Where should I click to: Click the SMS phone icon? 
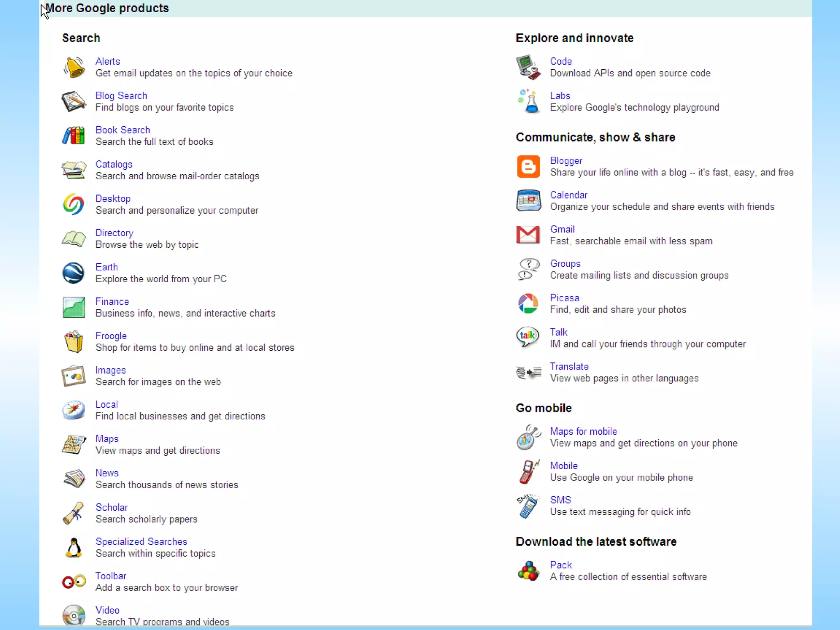pos(528,506)
